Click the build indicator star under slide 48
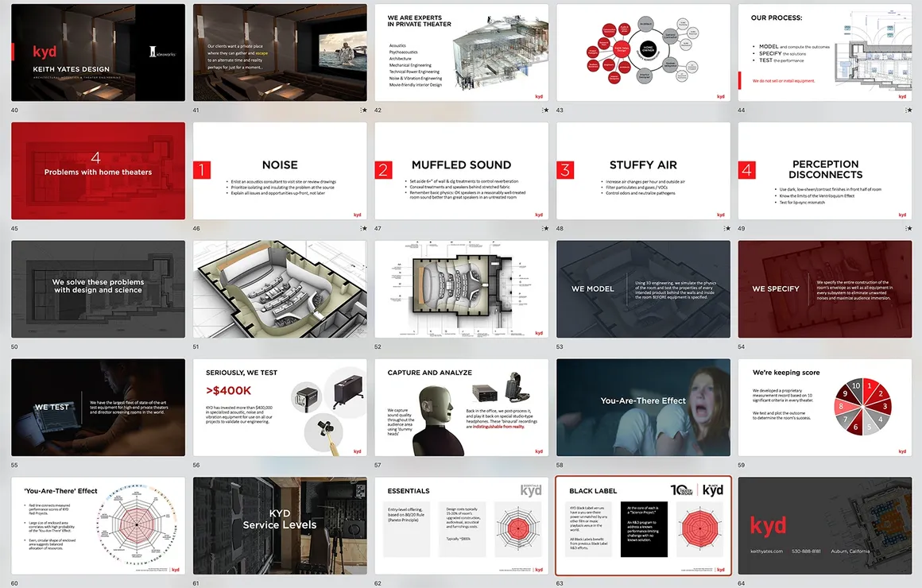This screenshot has height=588, width=922. (726, 228)
